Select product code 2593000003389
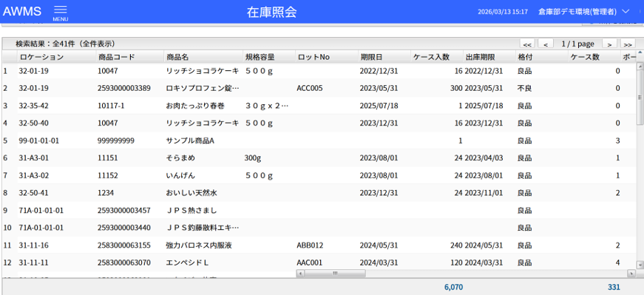 point(124,88)
